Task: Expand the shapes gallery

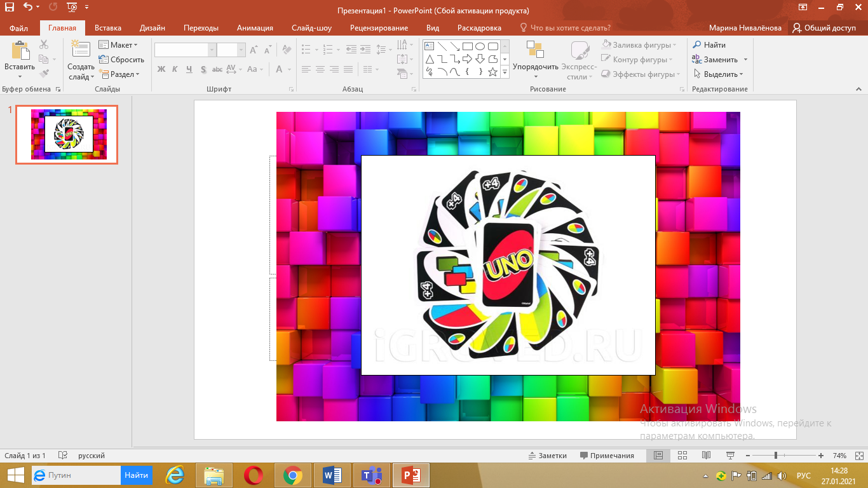Action: 505,72
